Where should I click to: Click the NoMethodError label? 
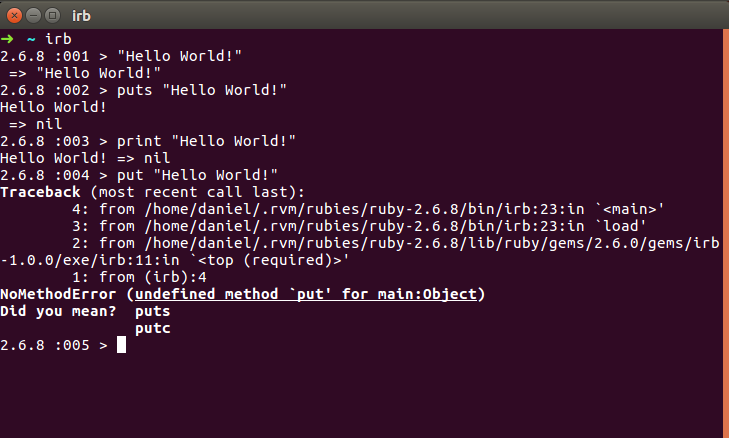click(58, 294)
